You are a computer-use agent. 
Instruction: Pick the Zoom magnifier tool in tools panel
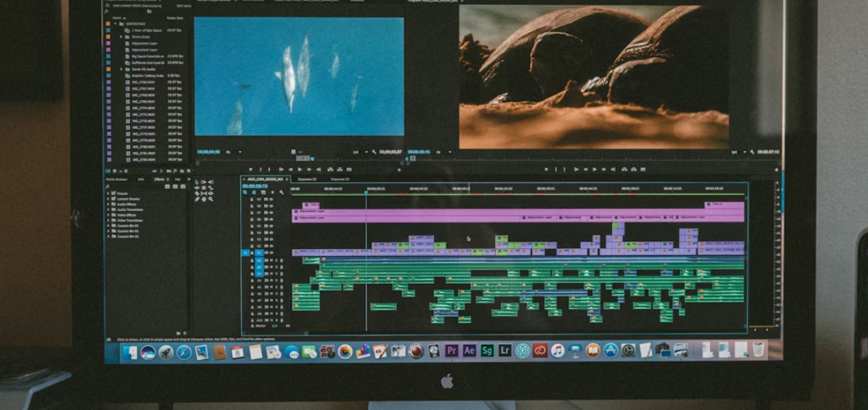211,198
